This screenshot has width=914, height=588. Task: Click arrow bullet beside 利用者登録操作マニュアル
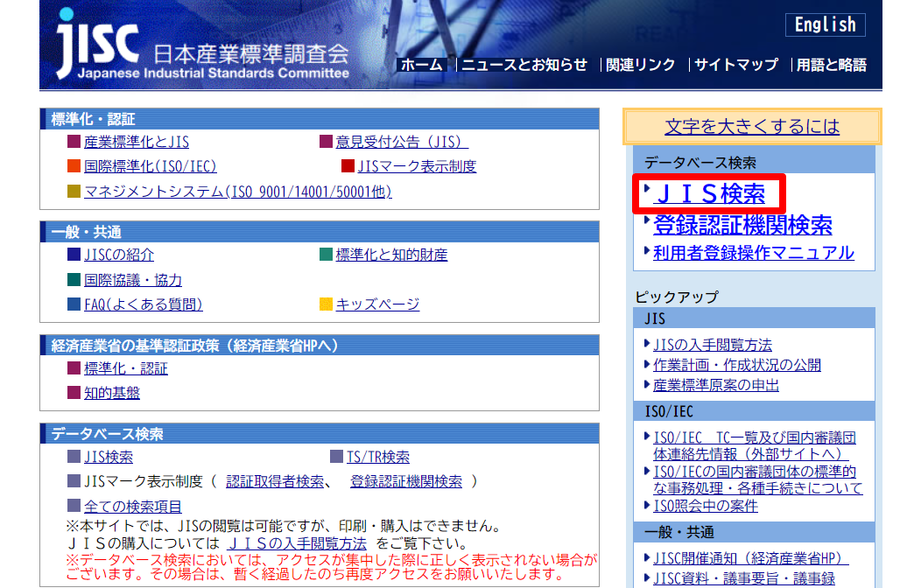pos(646,250)
